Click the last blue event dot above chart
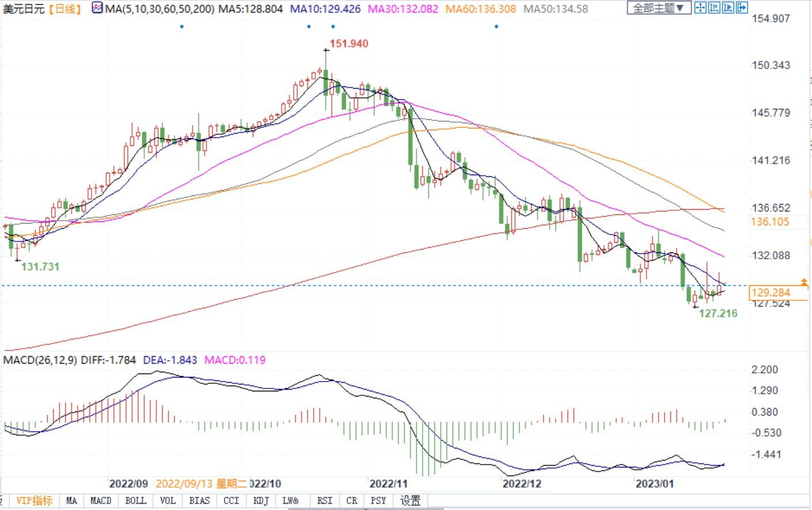This screenshot has width=812, height=510. pos(496,27)
